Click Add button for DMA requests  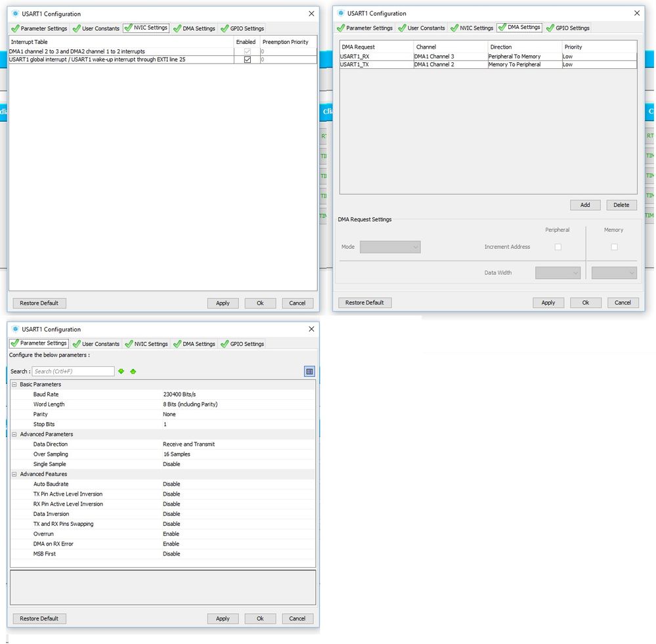point(585,205)
